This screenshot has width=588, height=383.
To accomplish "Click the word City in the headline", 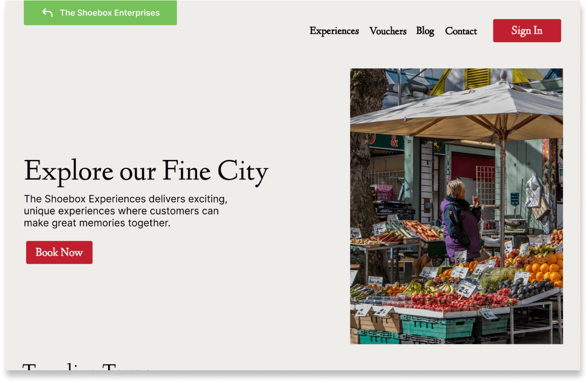I will point(243,172).
